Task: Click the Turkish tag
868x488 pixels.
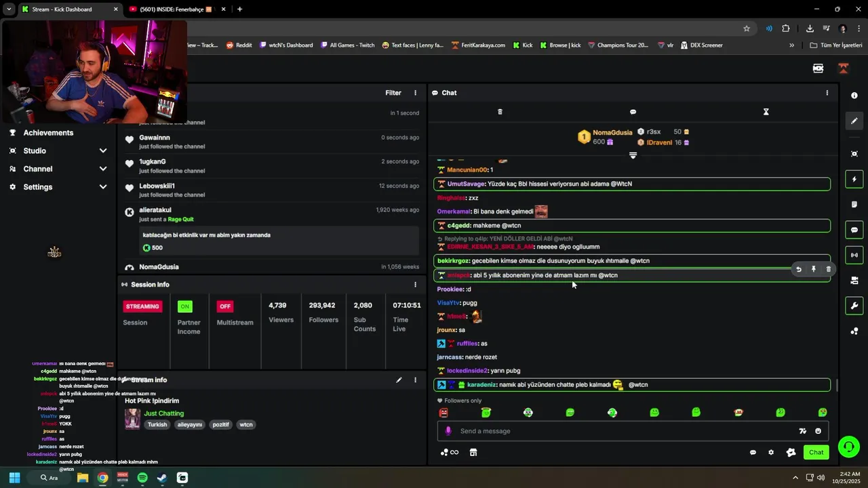Action: pos(157,425)
